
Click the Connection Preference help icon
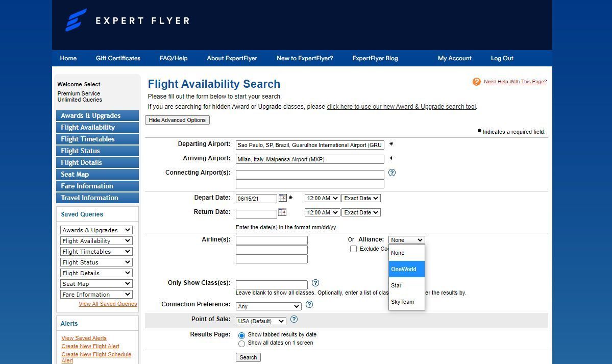309,304
